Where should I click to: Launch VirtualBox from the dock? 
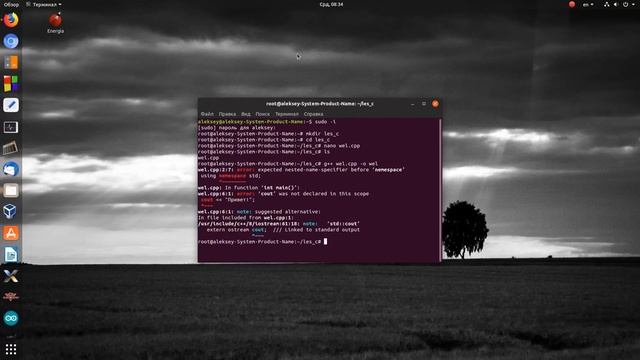(x=11, y=211)
